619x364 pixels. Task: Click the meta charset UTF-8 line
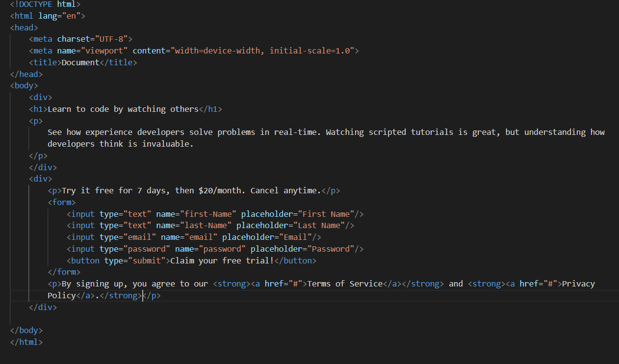click(80, 39)
